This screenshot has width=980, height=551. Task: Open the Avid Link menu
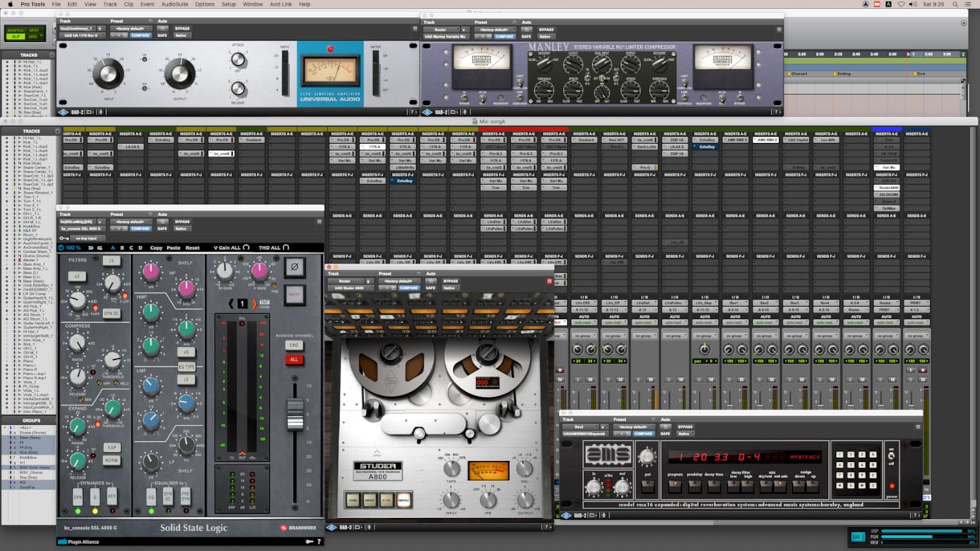click(280, 4)
